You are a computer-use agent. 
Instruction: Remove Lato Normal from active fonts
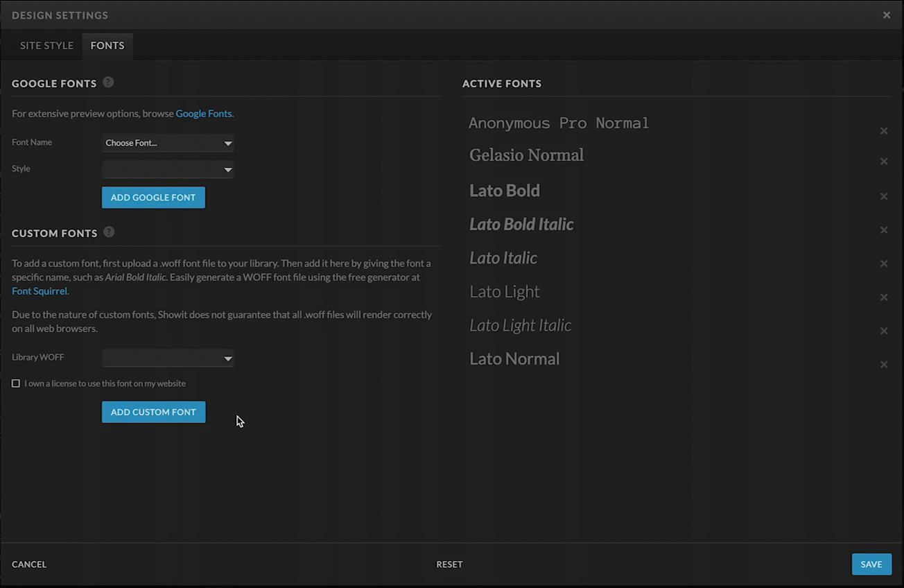884,365
